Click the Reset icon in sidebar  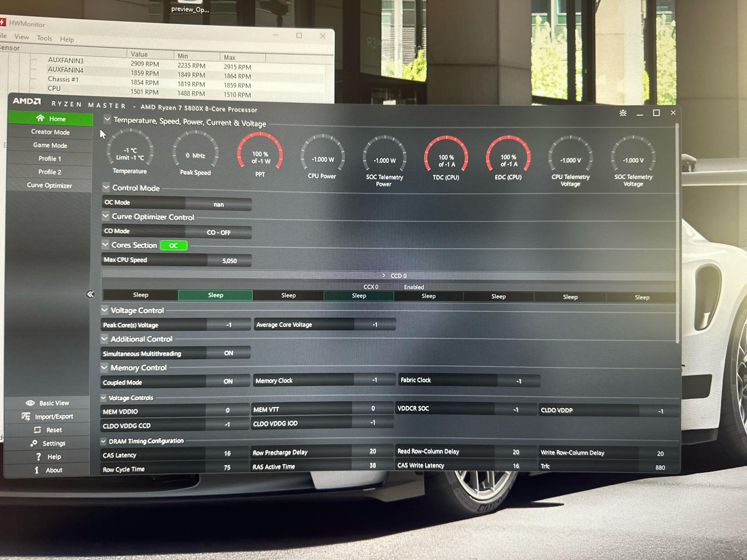(37, 430)
